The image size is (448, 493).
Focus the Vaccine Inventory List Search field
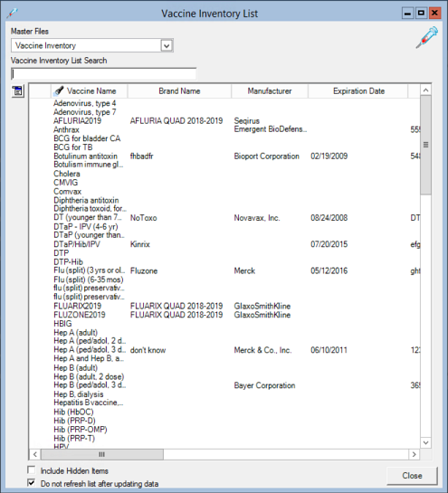pyautogui.click(x=103, y=74)
